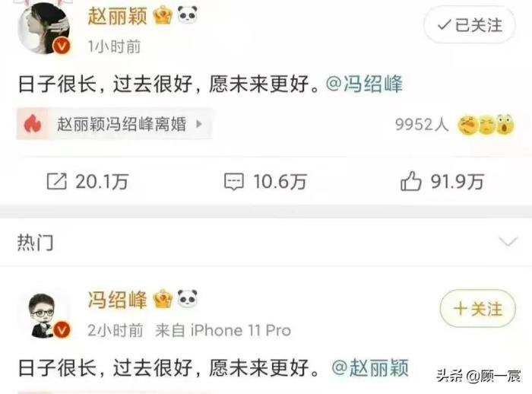Open comments via the 10.6万 bubble icon
The image size is (532, 394).
(234, 181)
